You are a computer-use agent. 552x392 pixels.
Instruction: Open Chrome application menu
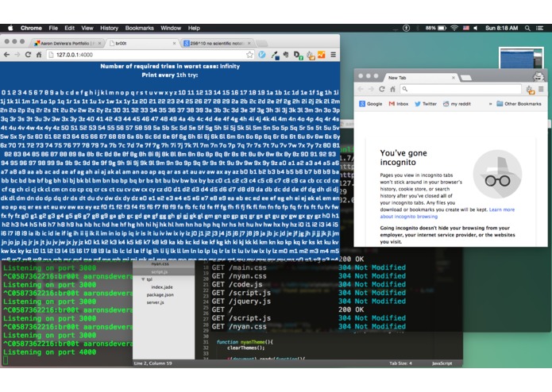coord(31,28)
